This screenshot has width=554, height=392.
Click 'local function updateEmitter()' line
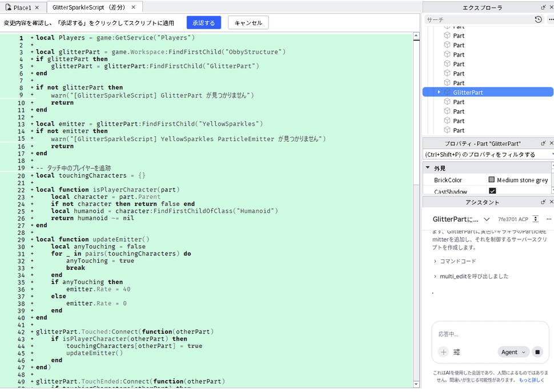pyautogui.click(x=93, y=239)
